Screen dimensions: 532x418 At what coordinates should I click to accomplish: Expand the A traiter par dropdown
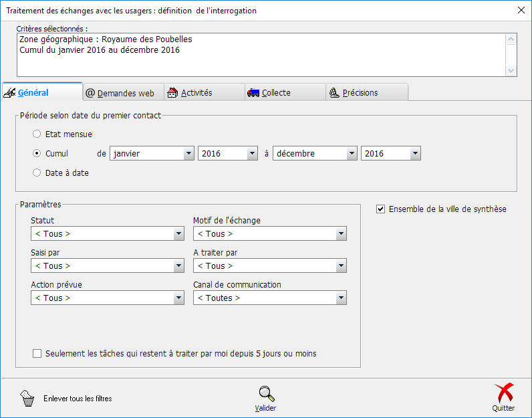pos(341,266)
